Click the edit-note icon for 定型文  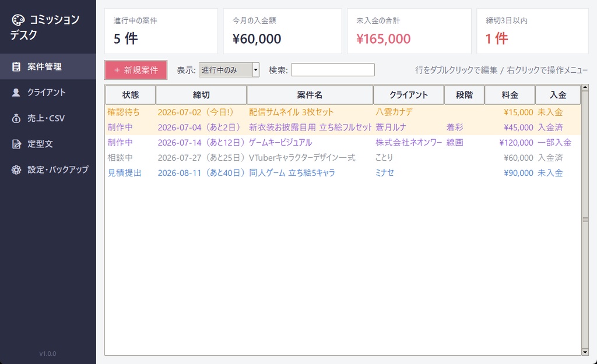(16, 144)
